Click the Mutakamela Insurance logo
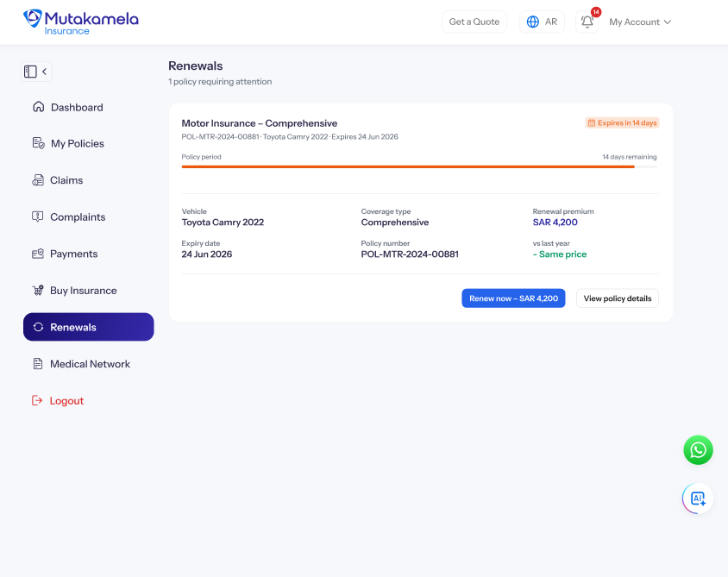This screenshot has height=577, width=728. click(x=81, y=22)
